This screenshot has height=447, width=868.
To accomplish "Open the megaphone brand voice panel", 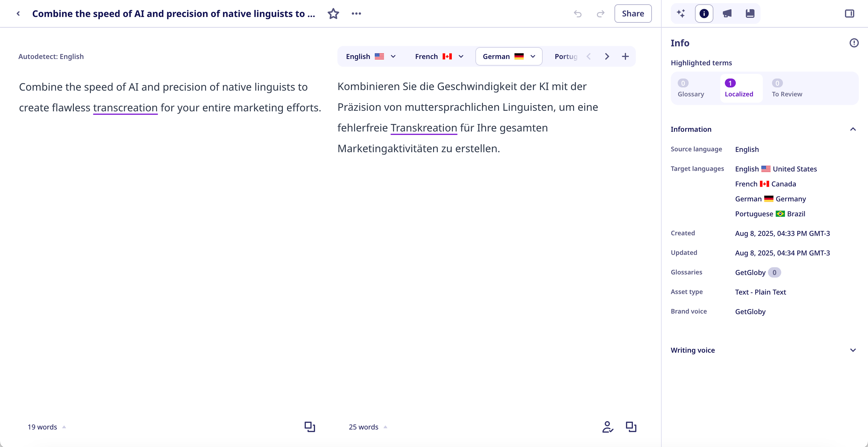I will pyautogui.click(x=727, y=14).
